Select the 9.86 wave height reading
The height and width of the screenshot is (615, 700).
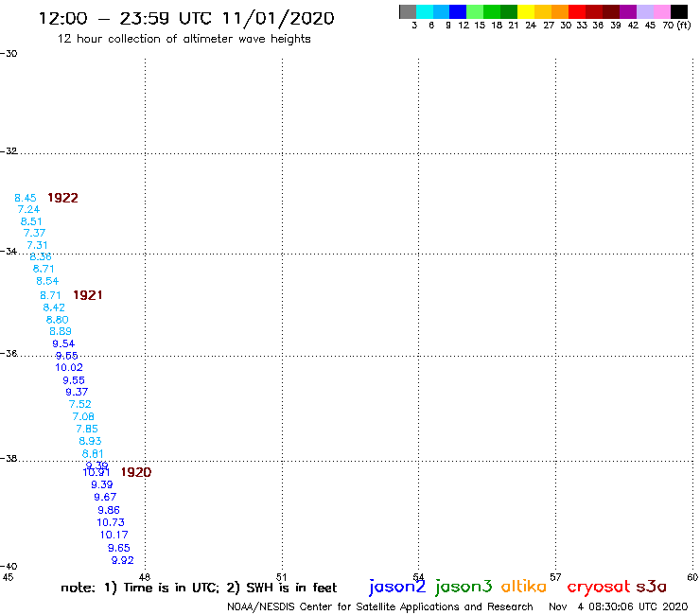[109, 510]
